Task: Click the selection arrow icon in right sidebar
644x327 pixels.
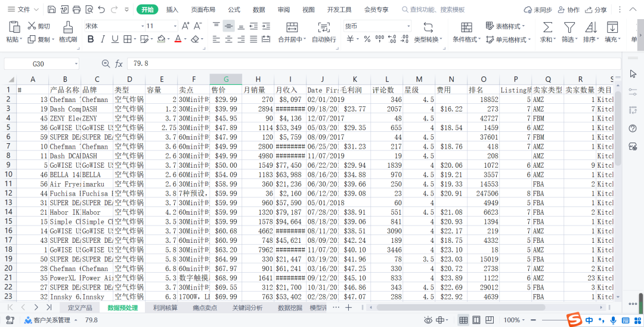Action: point(633,74)
